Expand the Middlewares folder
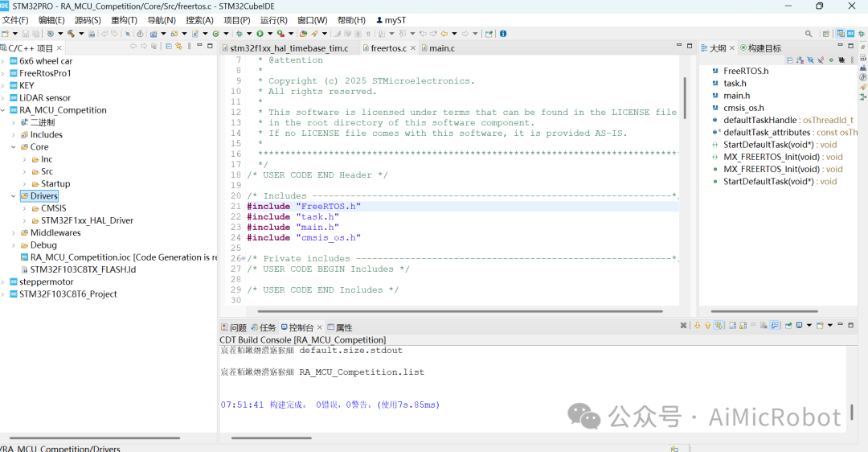This screenshot has width=868, height=452. click(x=14, y=232)
